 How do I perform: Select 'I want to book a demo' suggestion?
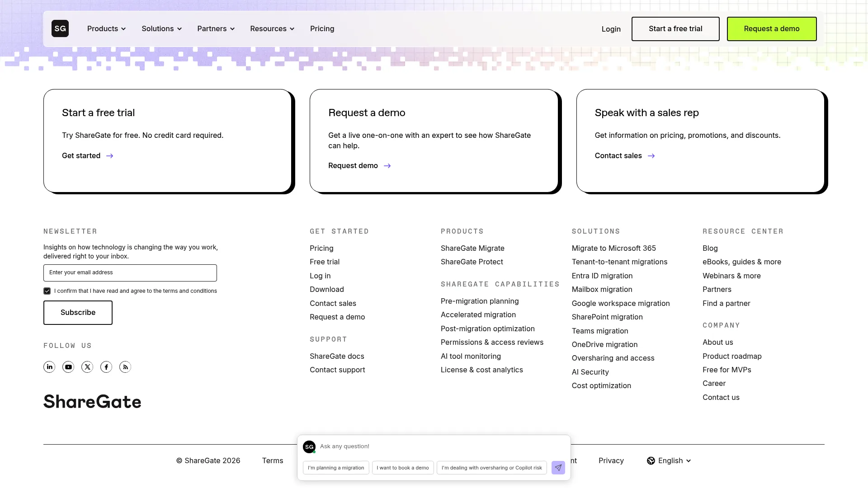[x=403, y=468]
